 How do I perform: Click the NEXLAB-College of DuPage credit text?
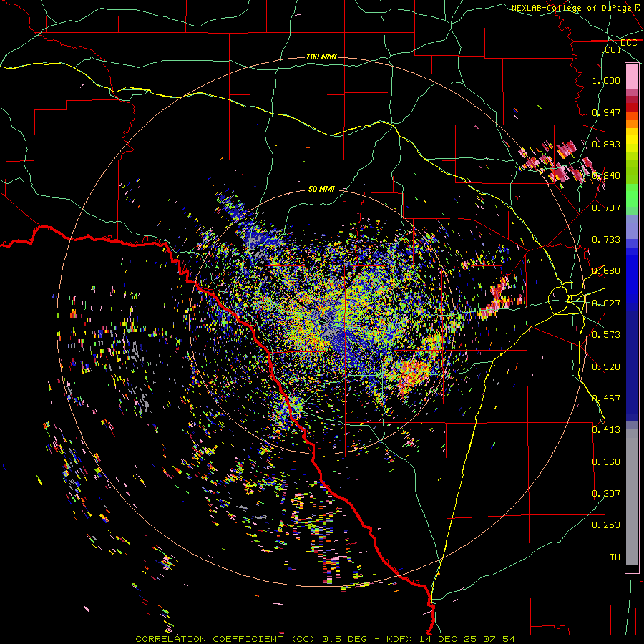pos(573,8)
